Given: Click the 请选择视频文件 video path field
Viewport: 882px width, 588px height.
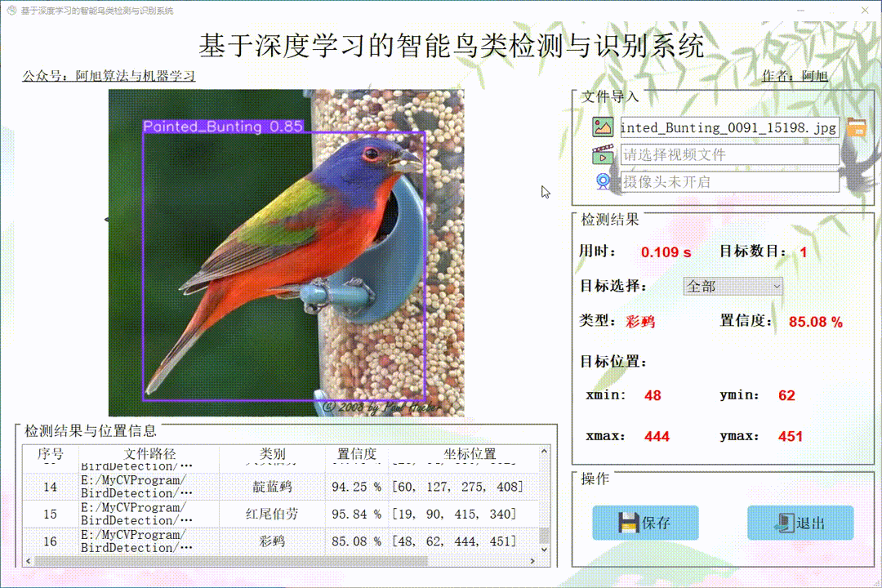Looking at the screenshot, I should pyautogui.click(x=729, y=154).
